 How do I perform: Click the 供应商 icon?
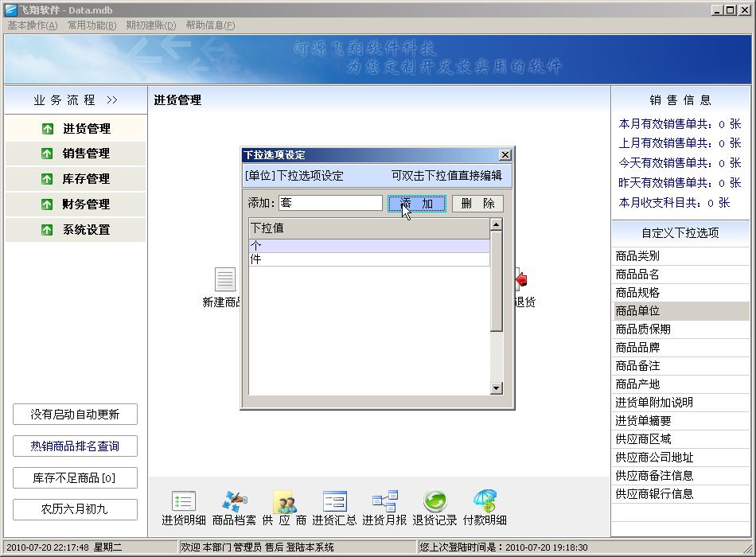click(x=284, y=502)
